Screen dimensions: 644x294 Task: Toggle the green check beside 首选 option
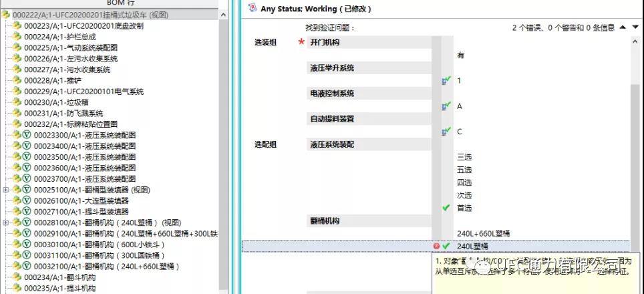point(446,208)
